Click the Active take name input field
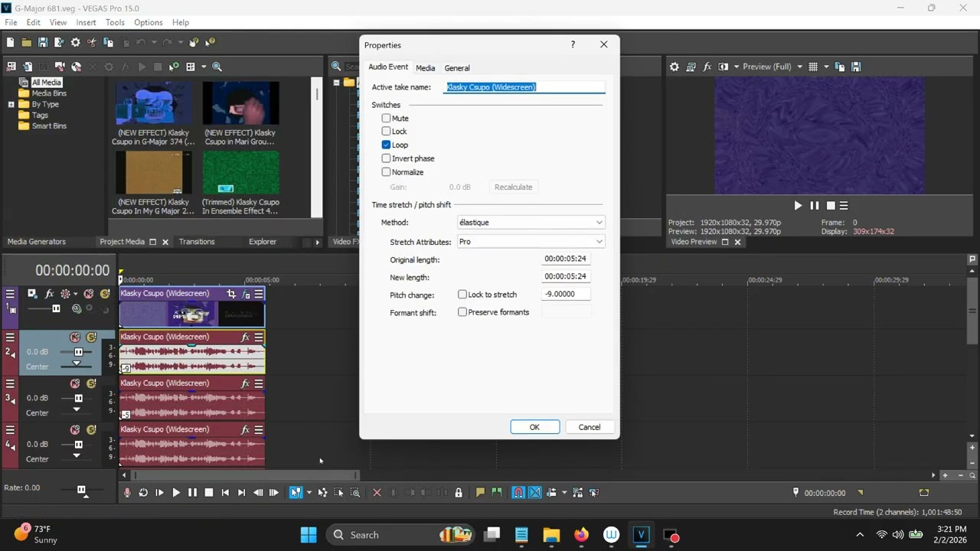The image size is (980, 551). (x=525, y=87)
